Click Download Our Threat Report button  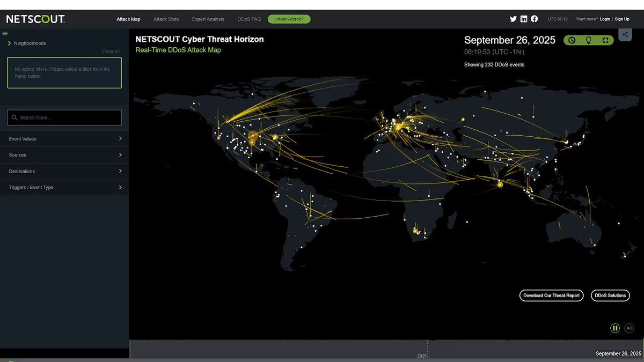coord(551,295)
